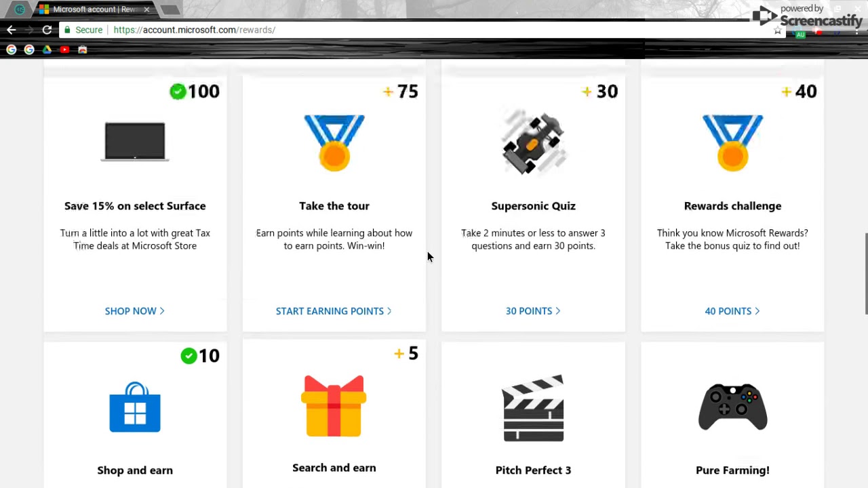Click Think you know Microsoft Rewards description

click(x=732, y=239)
